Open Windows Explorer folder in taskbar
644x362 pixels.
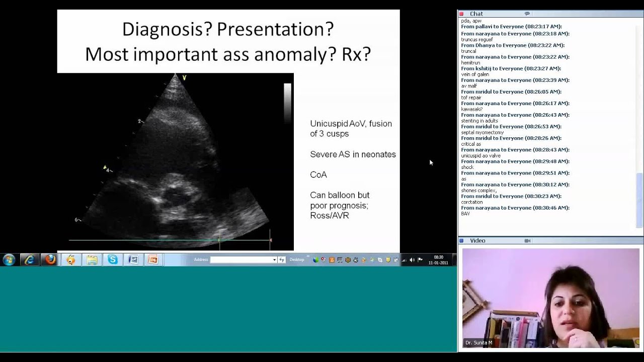pos(92,260)
